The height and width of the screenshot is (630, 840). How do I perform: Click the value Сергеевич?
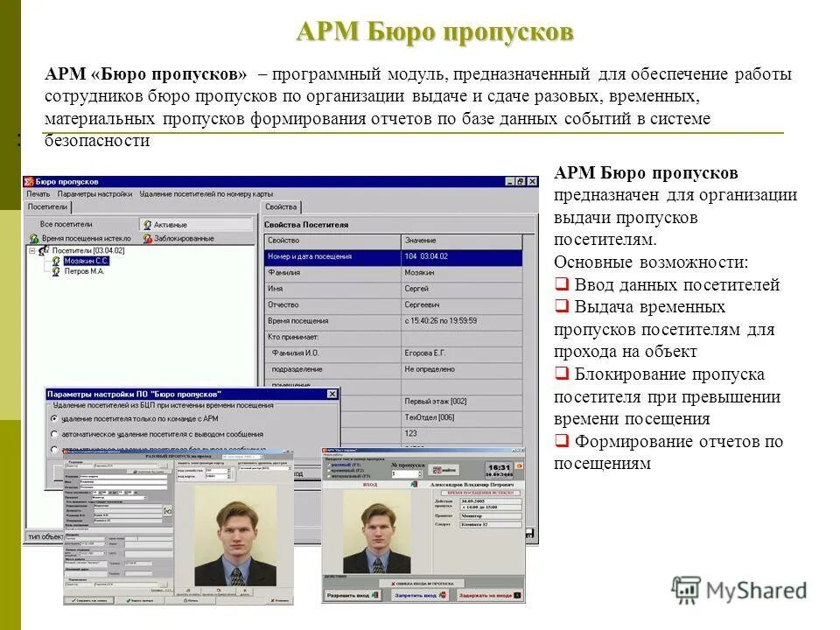422,304
